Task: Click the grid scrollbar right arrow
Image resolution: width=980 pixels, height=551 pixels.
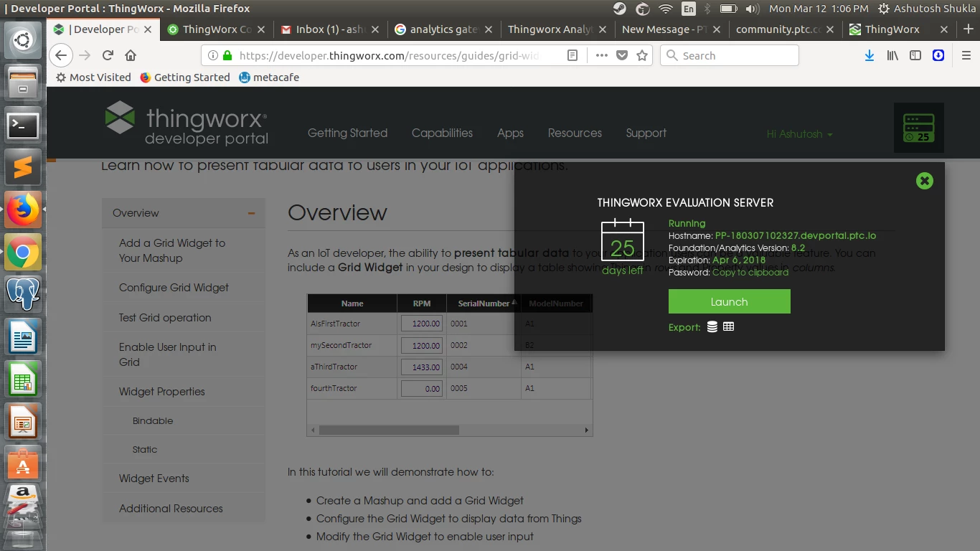Action: click(586, 430)
